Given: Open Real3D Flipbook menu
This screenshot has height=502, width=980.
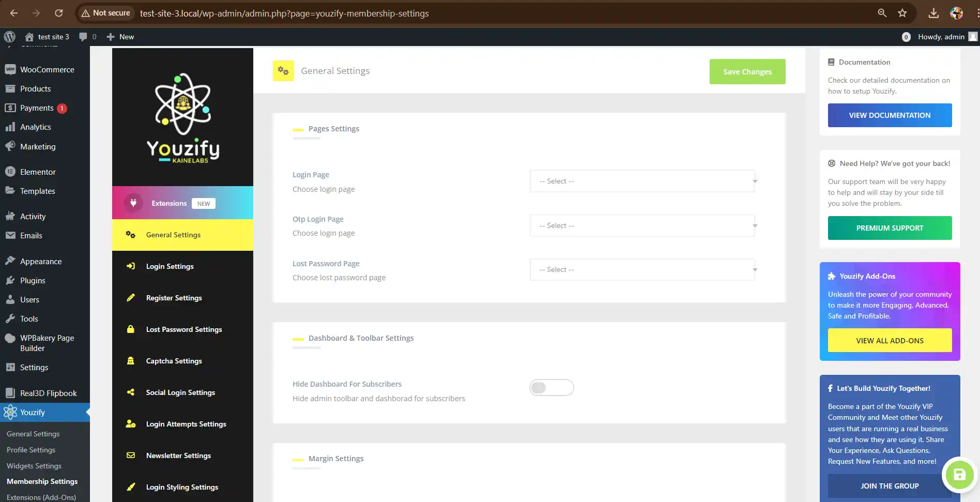Looking at the screenshot, I should (45, 393).
